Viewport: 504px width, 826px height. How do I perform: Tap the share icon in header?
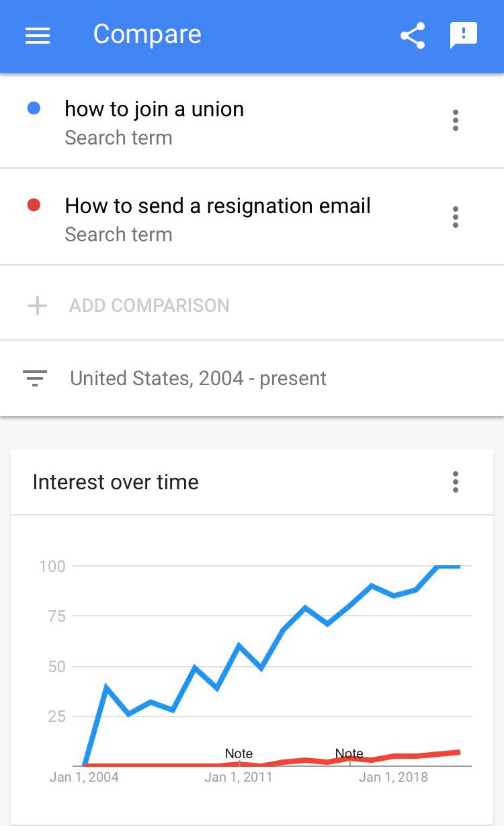pyautogui.click(x=413, y=36)
